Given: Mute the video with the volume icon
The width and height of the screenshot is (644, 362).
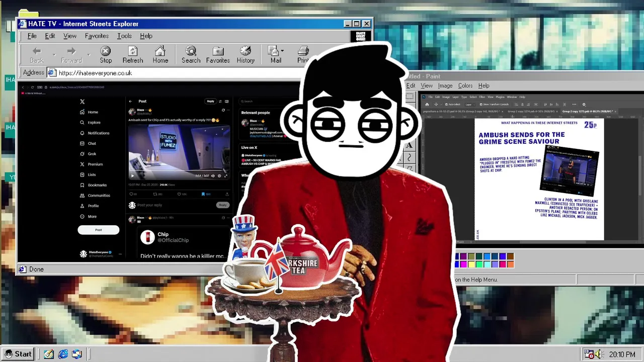Looking at the screenshot, I should coord(213,176).
